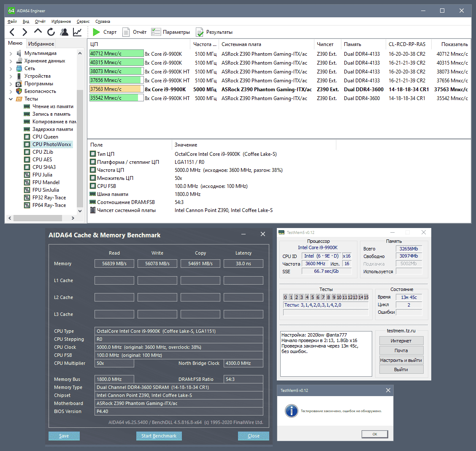
Task: Select the 35542 Мпкс/с result row
Action: (279, 98)
